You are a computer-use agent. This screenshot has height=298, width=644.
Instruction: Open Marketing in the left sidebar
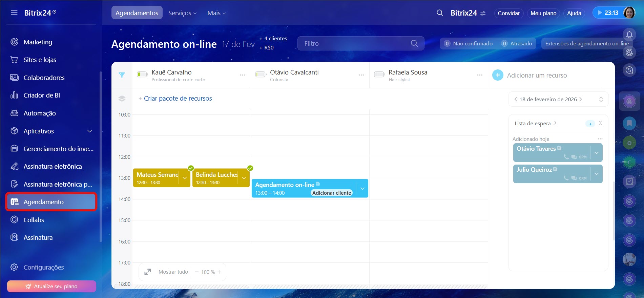(38, 42)
